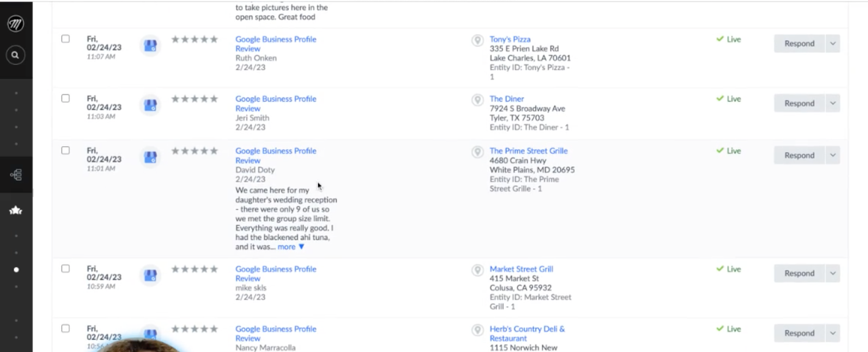Click white dot sidebar menu item
The width and height of the screenshot is (868, 352).
pyautogui.click(x=16, y=269)
